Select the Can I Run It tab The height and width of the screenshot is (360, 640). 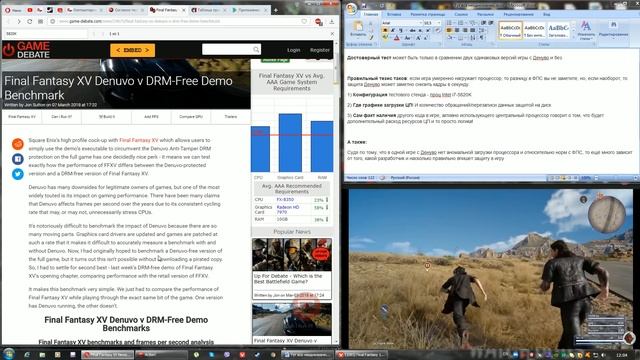click(x=61, y=117)
